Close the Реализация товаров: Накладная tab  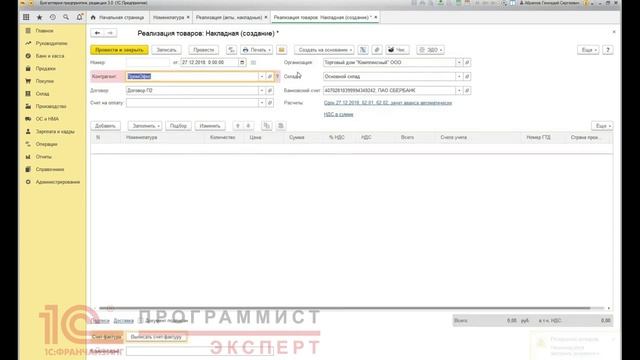[376, 17]
